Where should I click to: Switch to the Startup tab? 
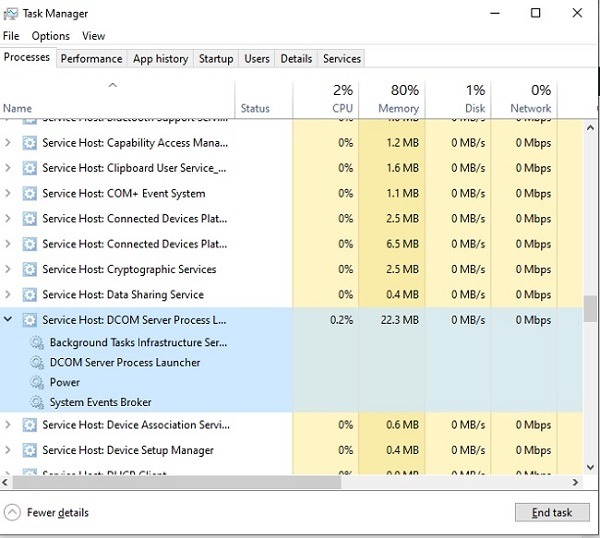[216, 59]
